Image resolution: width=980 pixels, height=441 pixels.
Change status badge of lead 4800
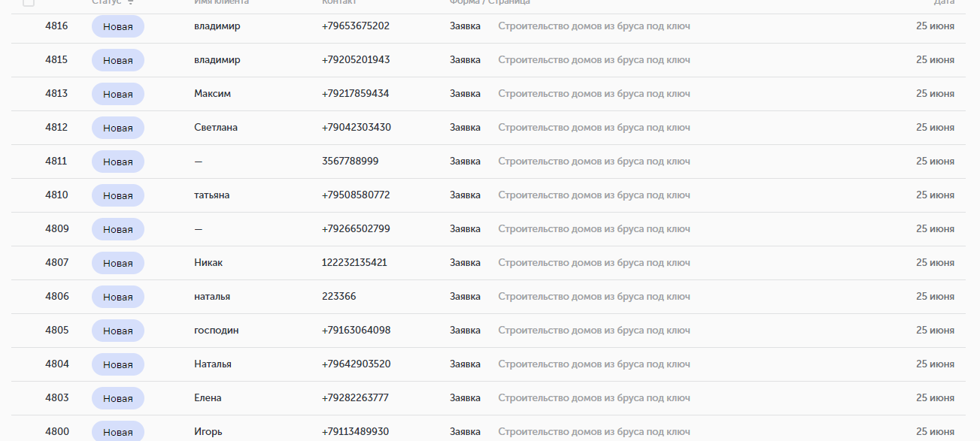pos(118,432)
